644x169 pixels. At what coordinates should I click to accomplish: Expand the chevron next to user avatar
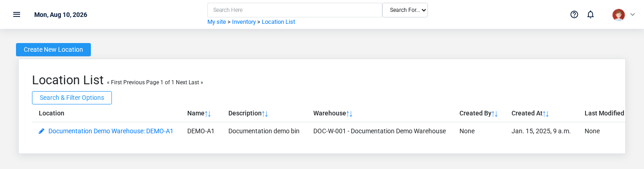point(633,15)
